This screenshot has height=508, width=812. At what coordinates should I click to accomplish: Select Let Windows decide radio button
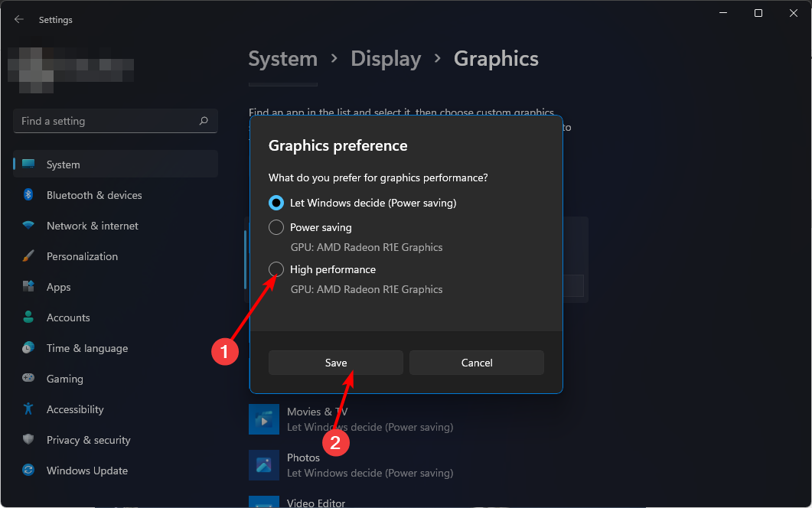(276, 203)
